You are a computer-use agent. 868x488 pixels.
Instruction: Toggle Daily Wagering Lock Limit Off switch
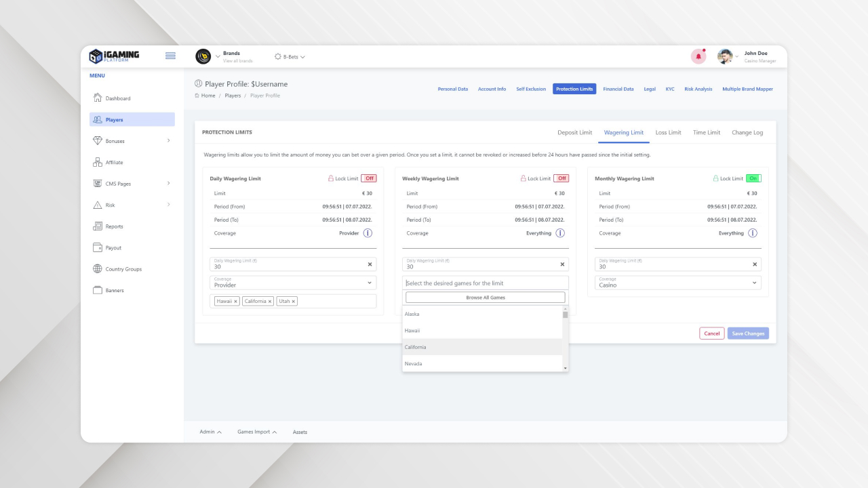click(x=369, y=178)
